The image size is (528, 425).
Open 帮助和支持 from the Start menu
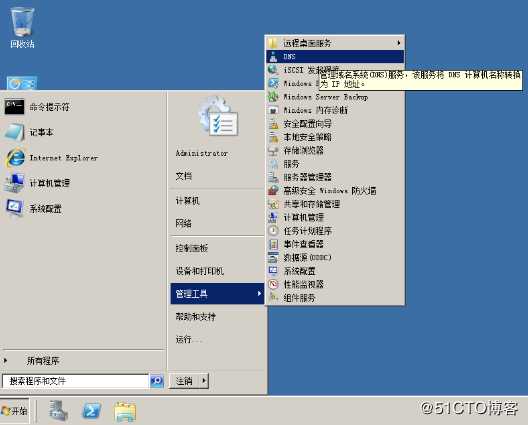point(196,317)
